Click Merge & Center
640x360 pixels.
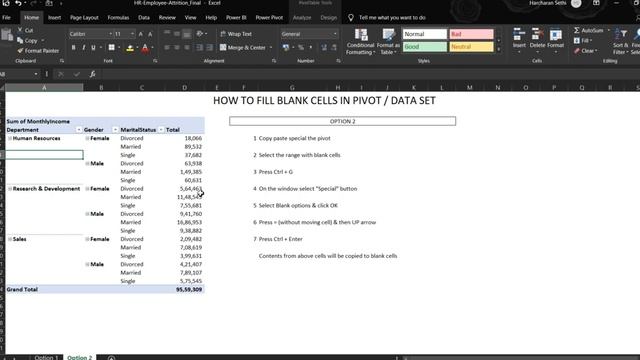[x=243, y=47]
